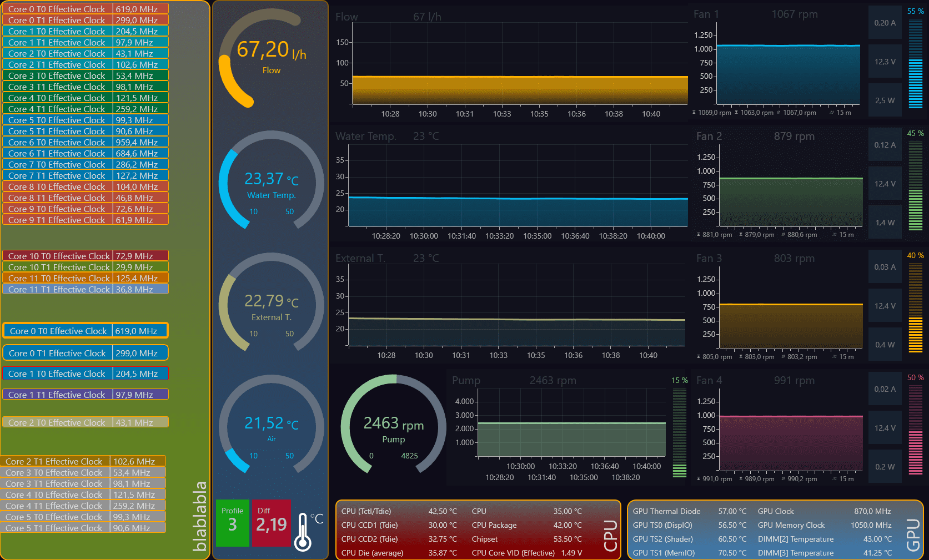The width and height of the screenshot is (929, 560).
Task: Click Fan 1 power tile 2,5 W
Action: pyautogui.click(x=885, y=100)
